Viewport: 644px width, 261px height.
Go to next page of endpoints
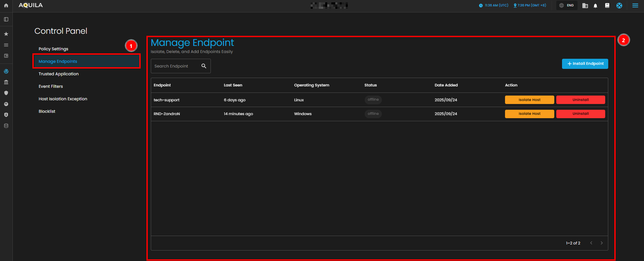click(x=601, y=243)
